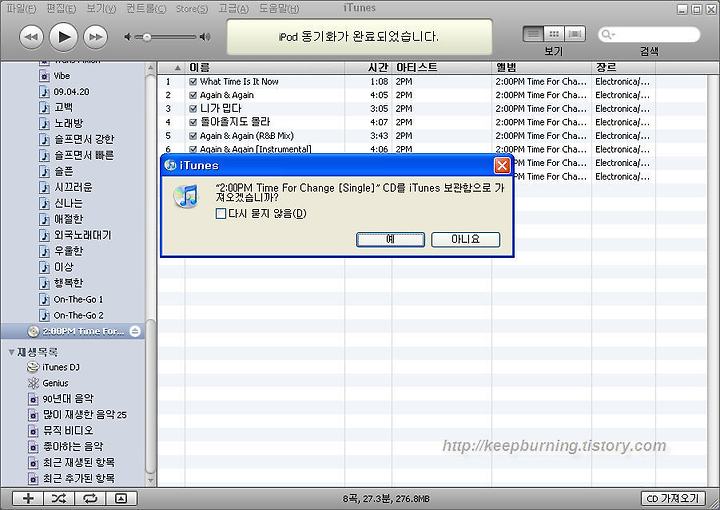720x510 pixels.
Task: Open the 편집 menu
Action: [61, 8]
